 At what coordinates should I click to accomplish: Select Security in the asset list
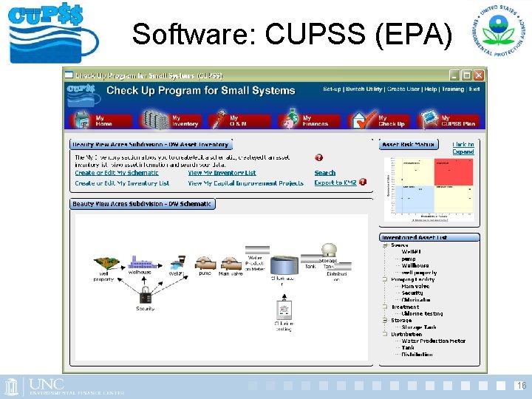click(412, 293)
